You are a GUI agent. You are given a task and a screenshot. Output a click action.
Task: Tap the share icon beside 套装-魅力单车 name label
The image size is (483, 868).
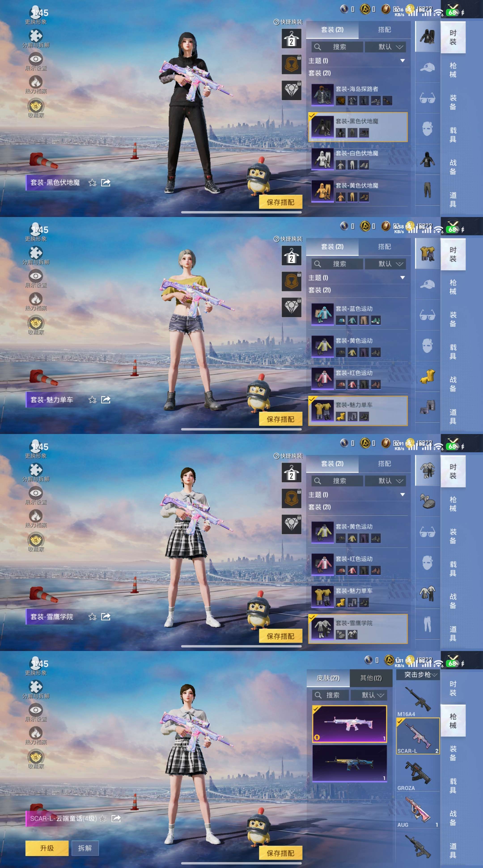(x=106, y=400)
